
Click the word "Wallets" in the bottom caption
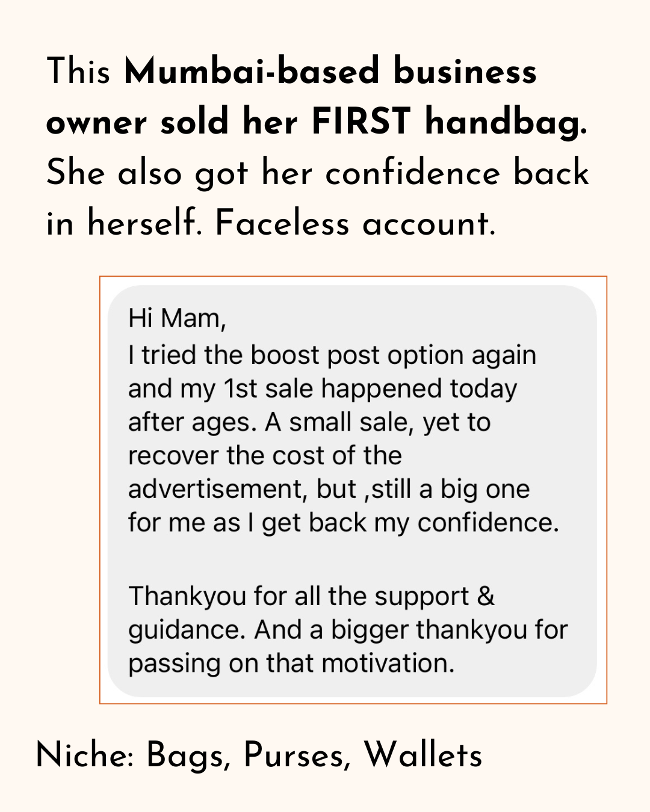[x=422, y=755]
